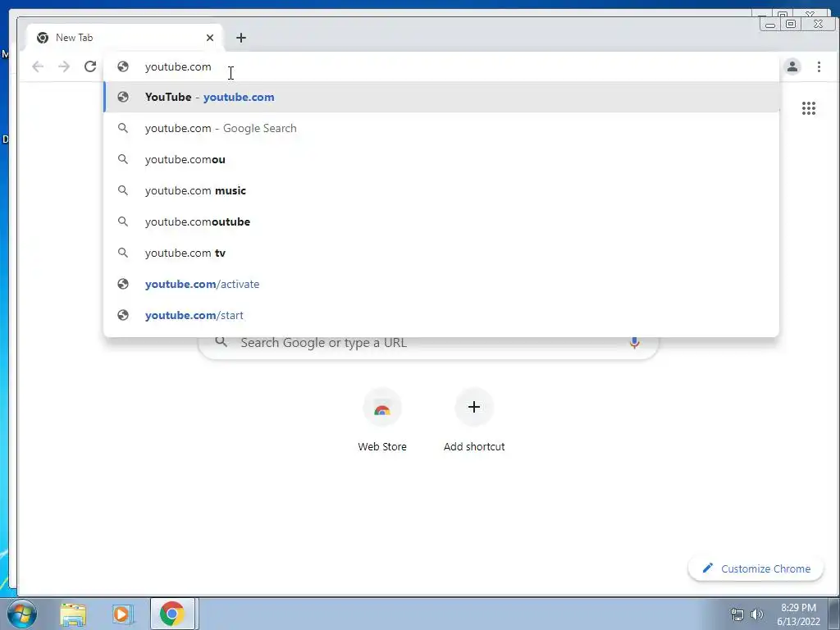Open the youtube.com/start suggestion

(441, 315)
